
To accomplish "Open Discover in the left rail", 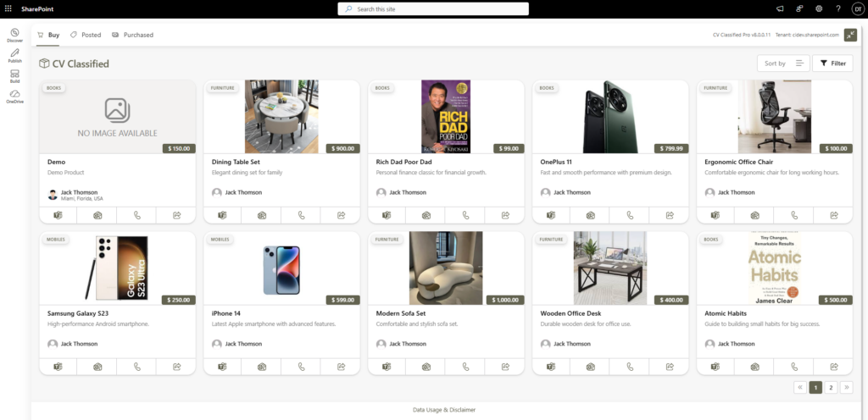I will point(15,36).
